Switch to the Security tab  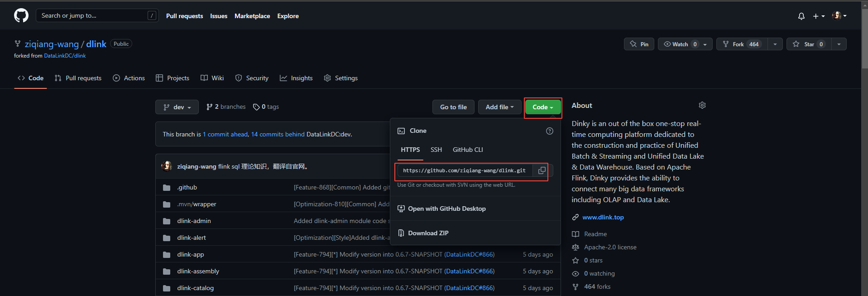click(252, 78)
